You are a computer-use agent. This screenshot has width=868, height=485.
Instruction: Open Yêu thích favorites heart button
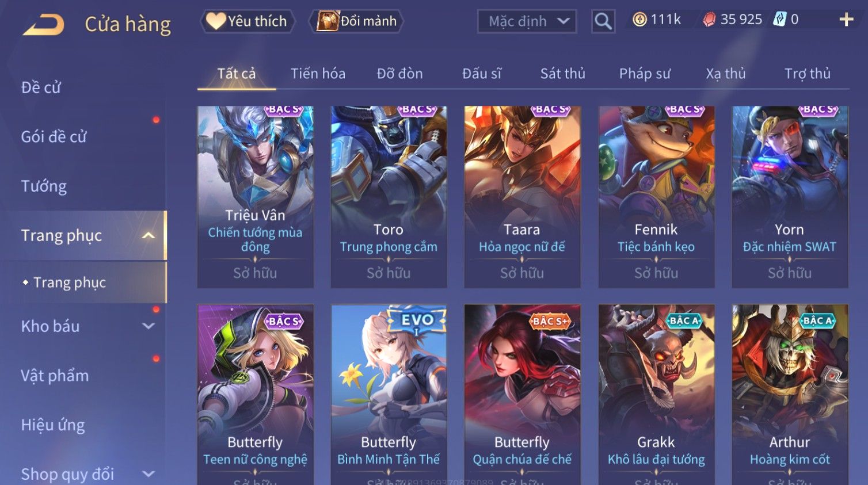tap(248, 21)
